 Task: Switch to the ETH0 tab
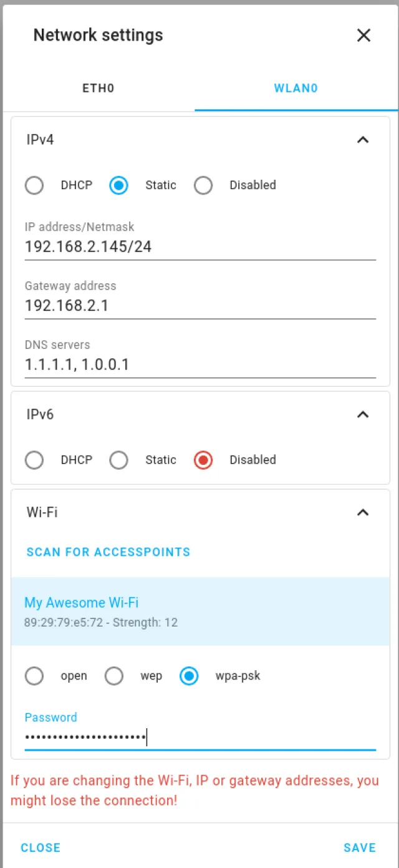pos(98,88)
